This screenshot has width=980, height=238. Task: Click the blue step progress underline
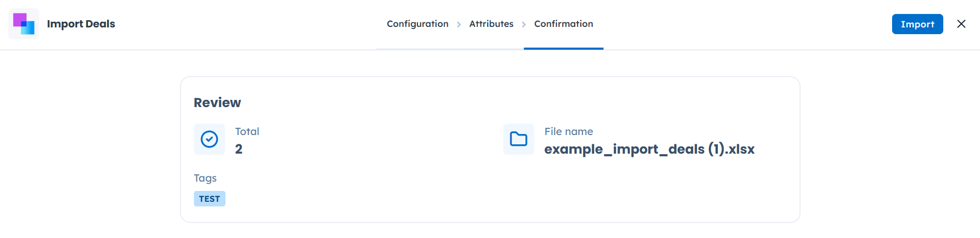click(x=563, y=49)
